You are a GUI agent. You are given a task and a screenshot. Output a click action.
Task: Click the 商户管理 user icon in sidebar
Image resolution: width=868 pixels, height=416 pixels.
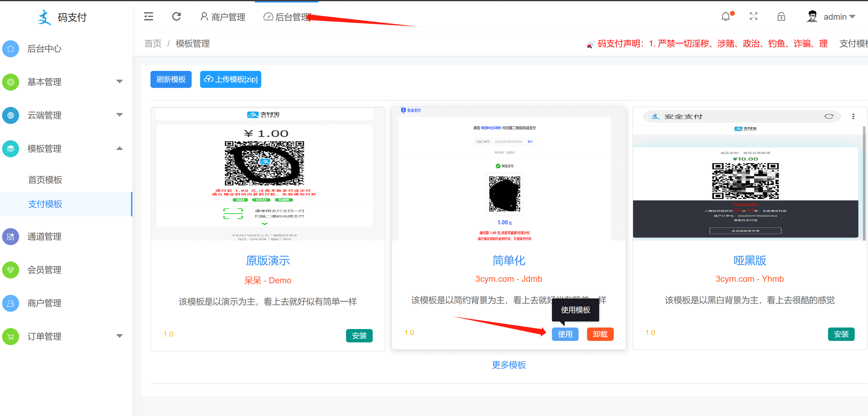(11, 303)
